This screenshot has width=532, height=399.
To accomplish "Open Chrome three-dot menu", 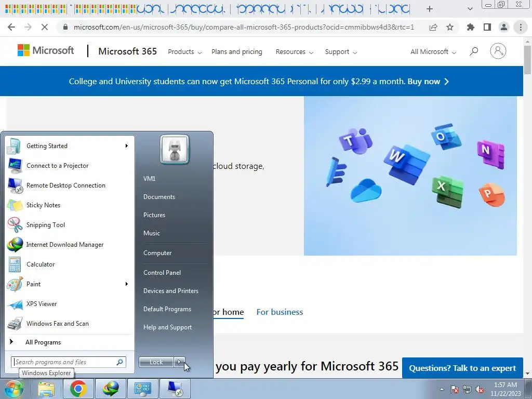I will [x=521, y=27].
